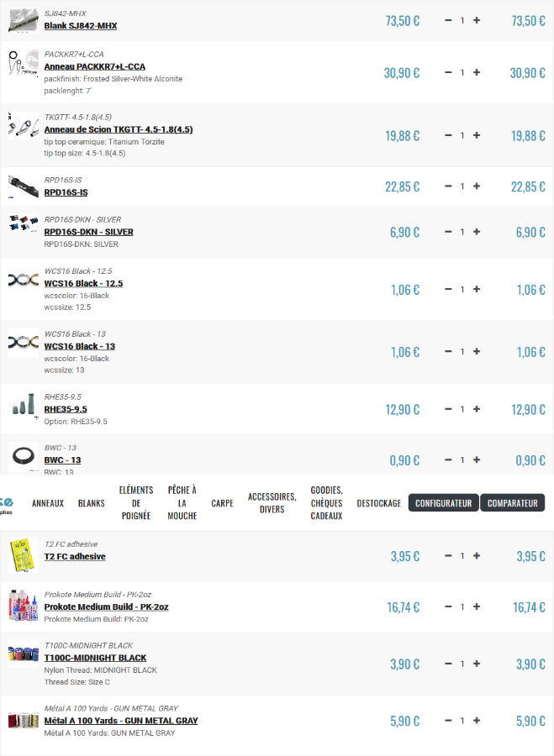Click the quantity field for RPD16S-DKN Silver

point(462,233)
